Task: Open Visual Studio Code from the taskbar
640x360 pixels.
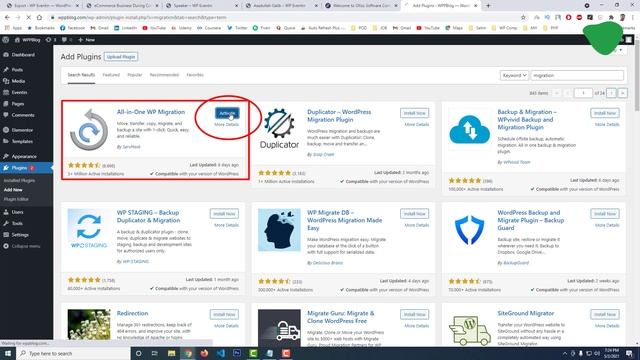Action: (220, 353)
